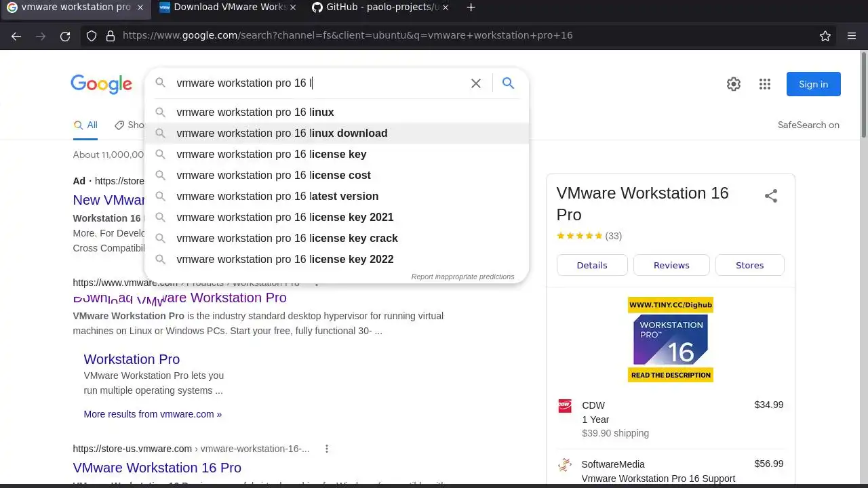868x488 pixels.
Task: Click the star rating with 33 reviews
Action: click(589, 236)
